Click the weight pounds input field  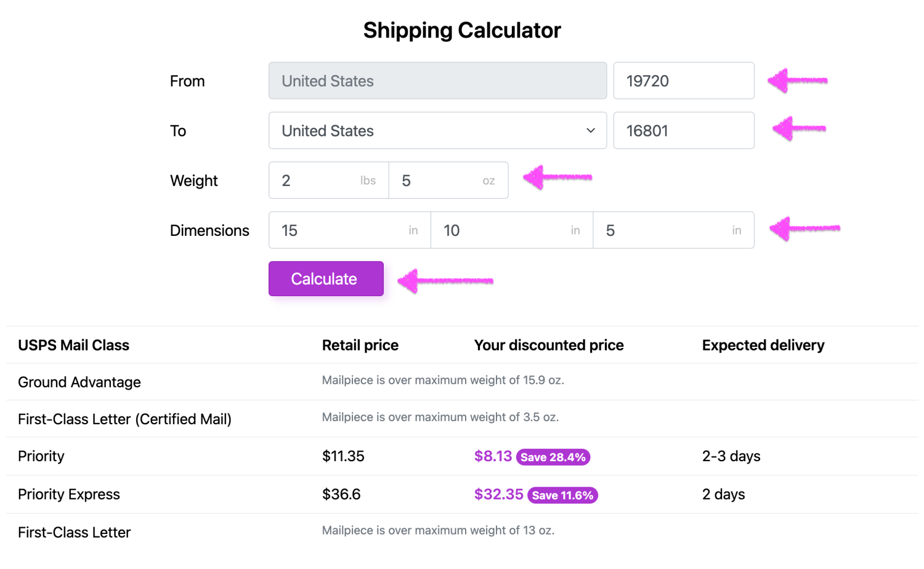pos(328,180)
